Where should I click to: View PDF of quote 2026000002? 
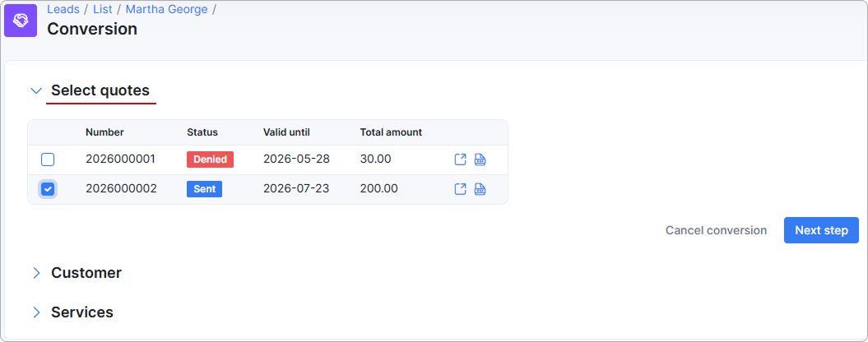(x=480, y=189)
